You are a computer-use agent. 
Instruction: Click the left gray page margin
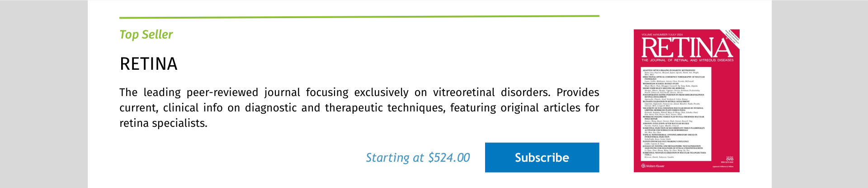pos(43,94)
